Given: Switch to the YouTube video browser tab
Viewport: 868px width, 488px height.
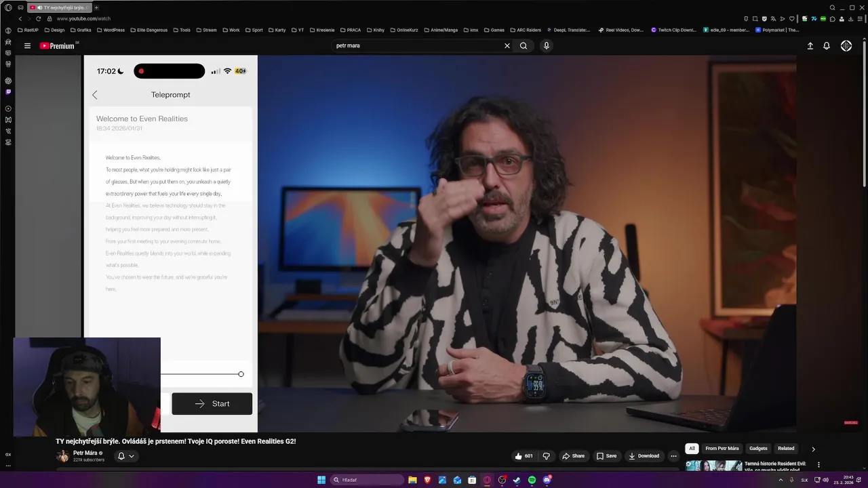Looking at the screenshot, I should pyautogui.click(x=60, y=7).
